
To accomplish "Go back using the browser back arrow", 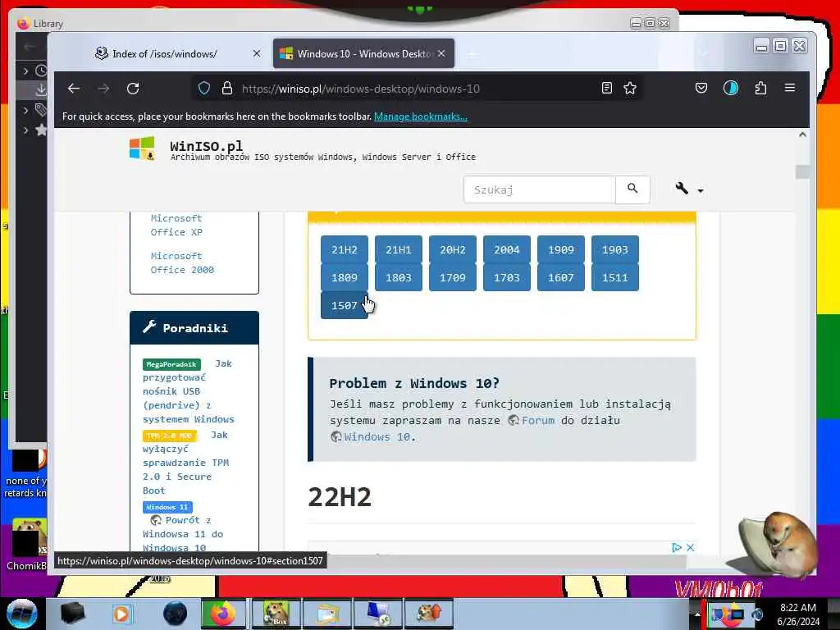I will pyautogui.click(x=74, y=89).
